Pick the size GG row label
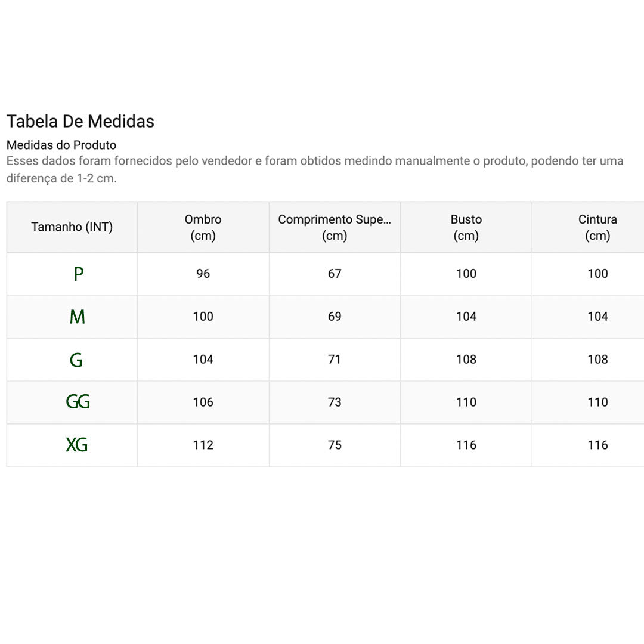Viewport: 644px width, 644px height. [x=78, y=402]
